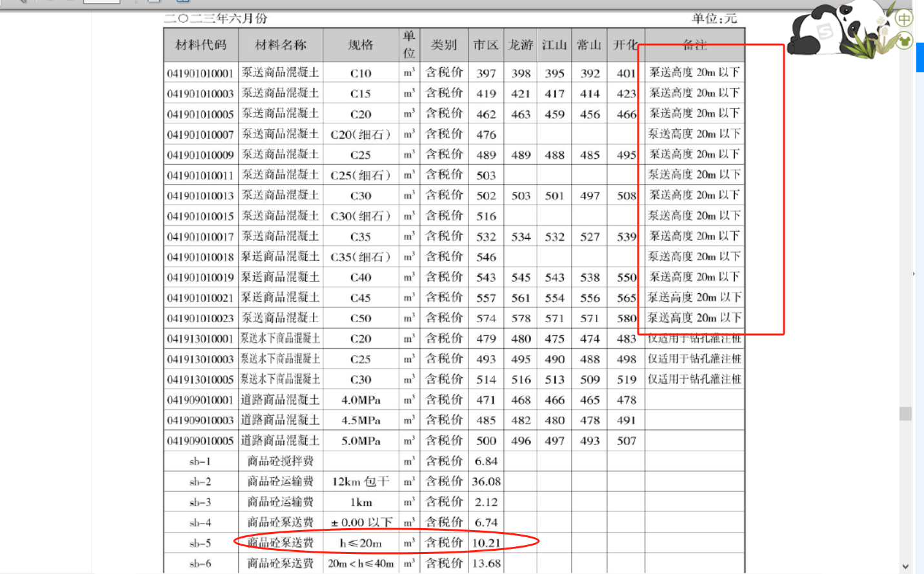
Task: Select the 备注 column header
Action: [695, 45]
